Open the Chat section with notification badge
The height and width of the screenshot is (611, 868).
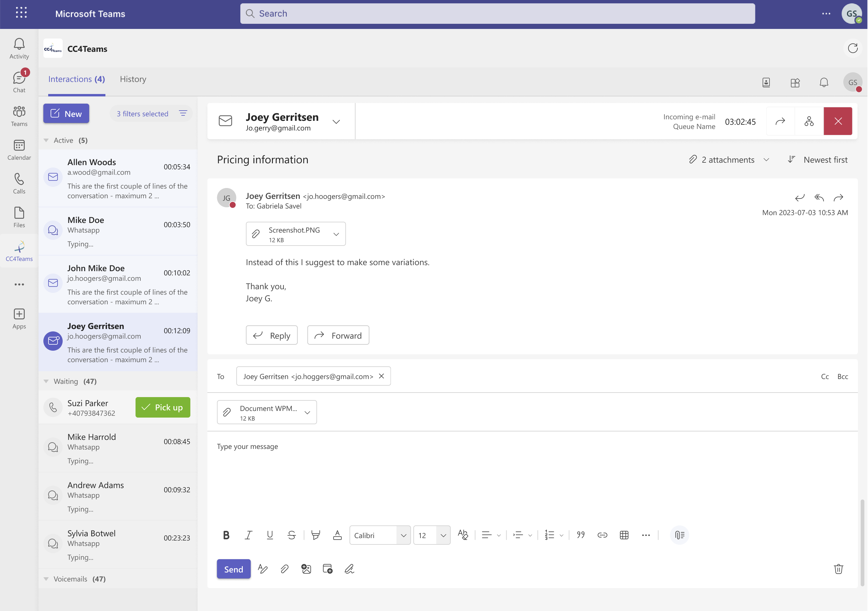point(19,81)
